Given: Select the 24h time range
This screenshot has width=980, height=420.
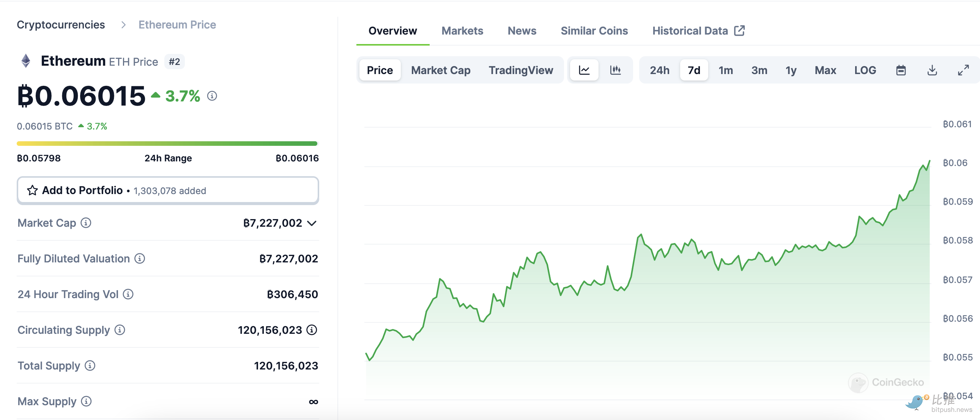Looking at the screenshot, I should [659, 70].
